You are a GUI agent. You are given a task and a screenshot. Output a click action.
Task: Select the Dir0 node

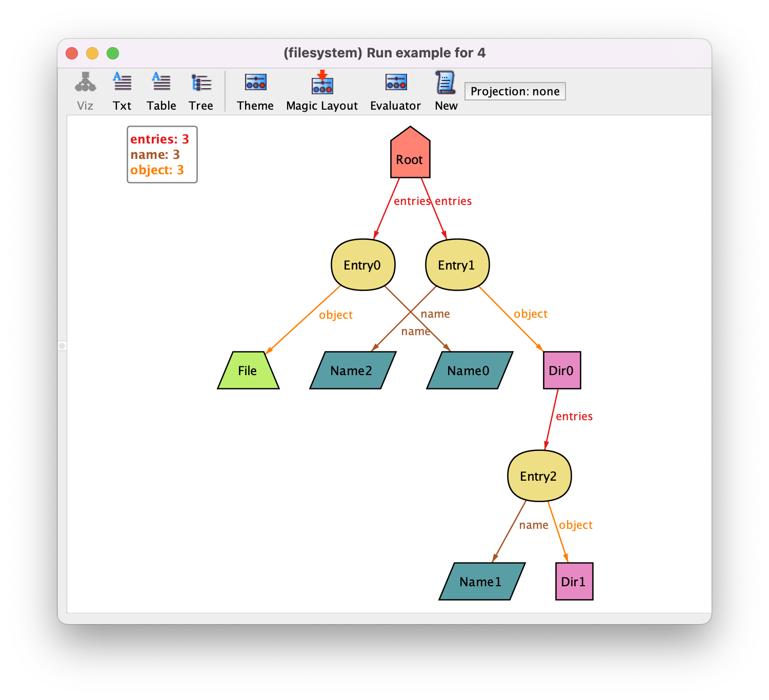[x=562, y=370]
